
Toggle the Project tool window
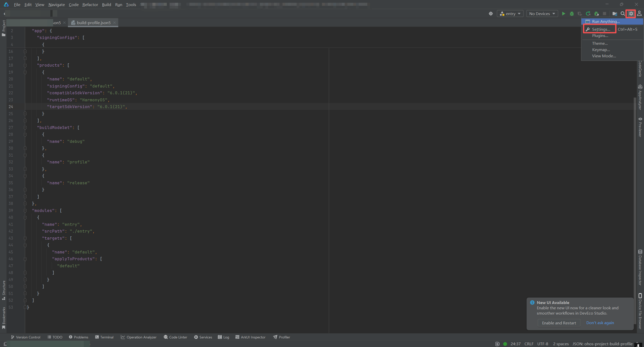pos(4,28)
